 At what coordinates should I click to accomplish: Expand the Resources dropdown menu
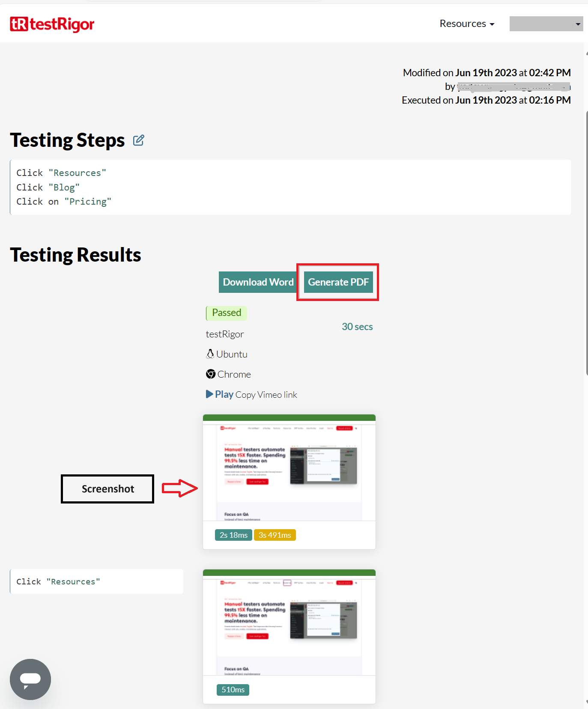(467, 24)
